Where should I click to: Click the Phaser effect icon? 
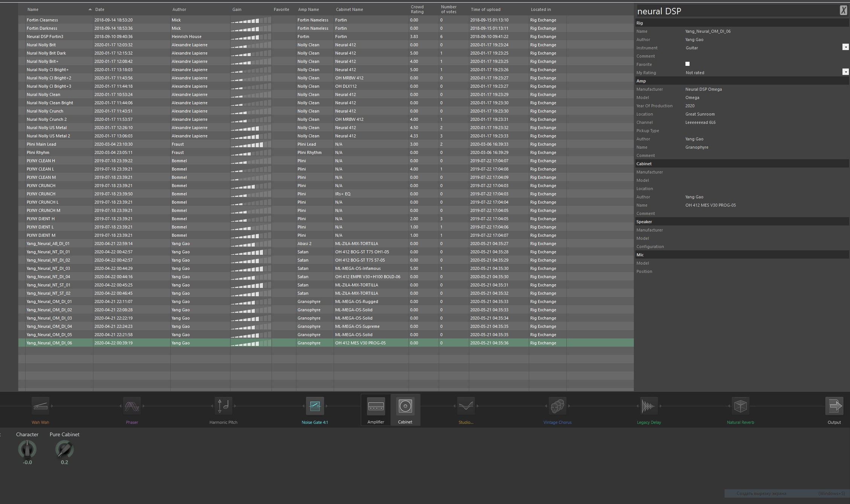coord(132,406)
